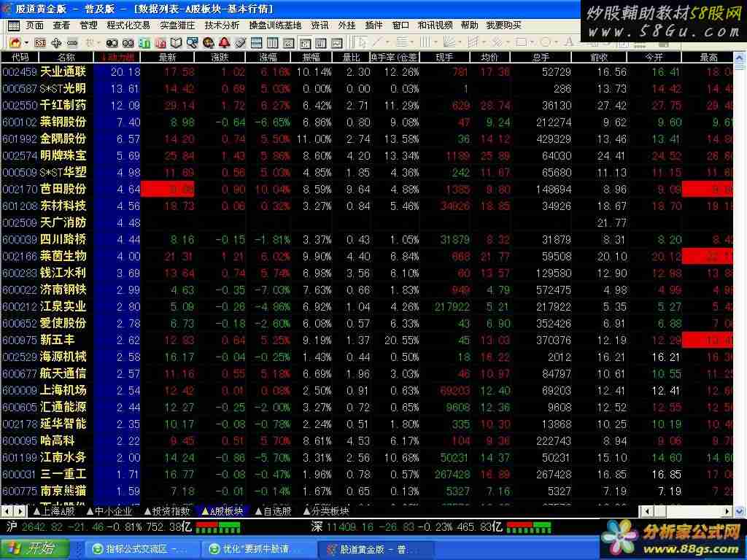Open the 我要购买 menu
This screenshot has width=747, height=560.
(503, 26)
